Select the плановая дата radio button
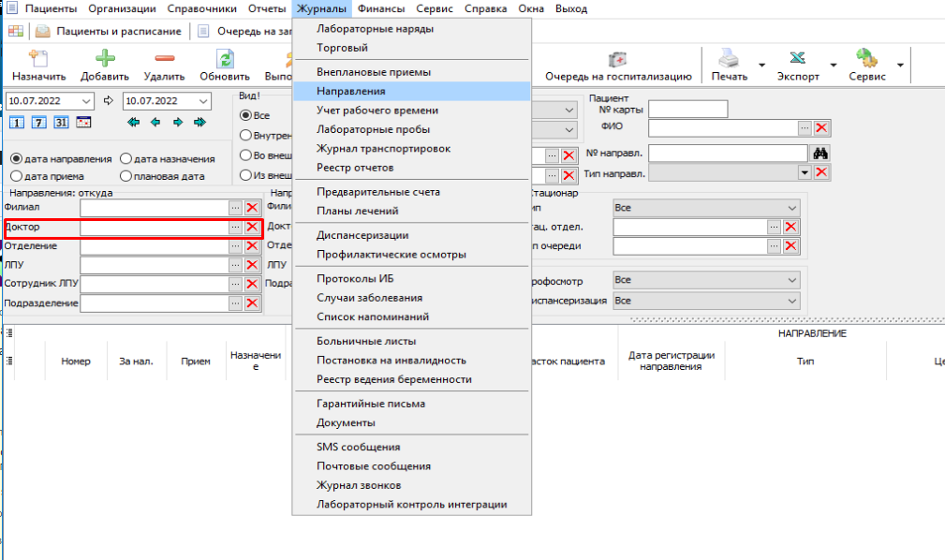Viewport: 945px width, 560px height. 126,175
